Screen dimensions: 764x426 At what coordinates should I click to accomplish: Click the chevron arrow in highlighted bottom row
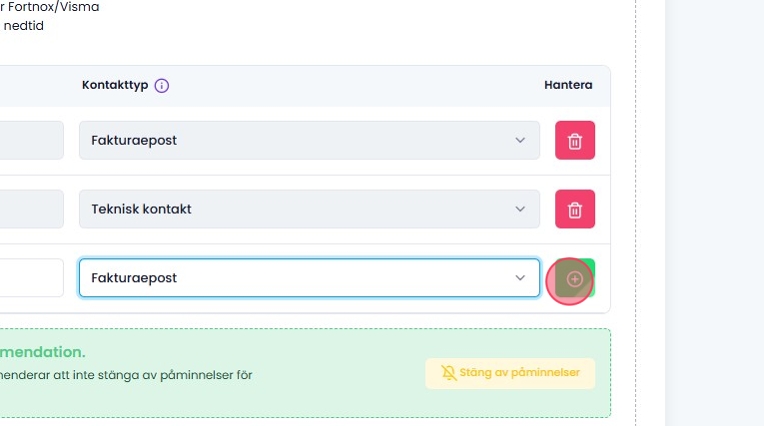click(x=520, y=278)
